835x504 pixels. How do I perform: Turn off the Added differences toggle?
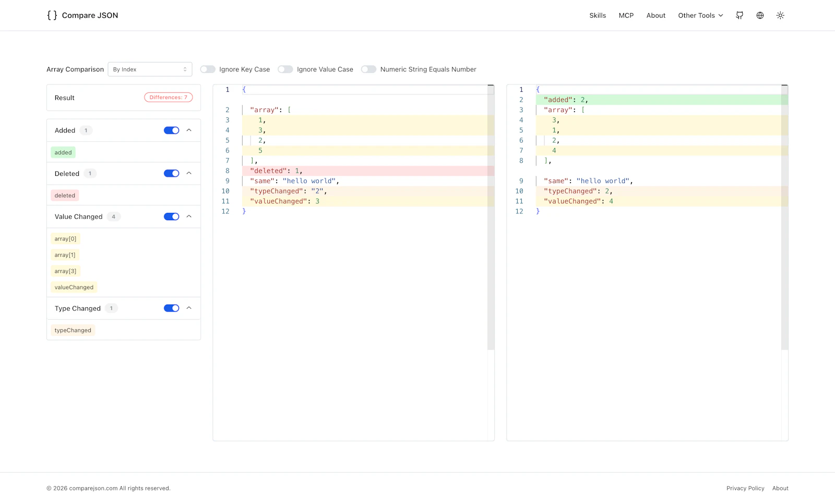pyautogui.click(x=171, y=130)
